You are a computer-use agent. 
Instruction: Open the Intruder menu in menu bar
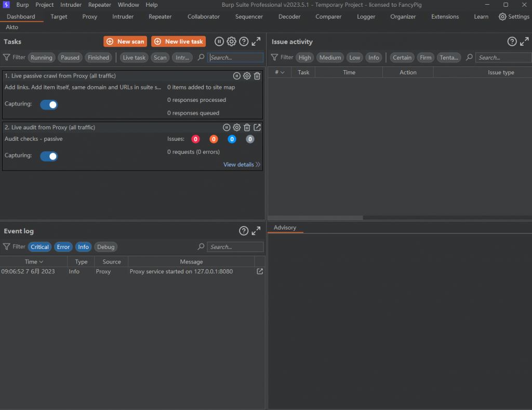point(71,5)
